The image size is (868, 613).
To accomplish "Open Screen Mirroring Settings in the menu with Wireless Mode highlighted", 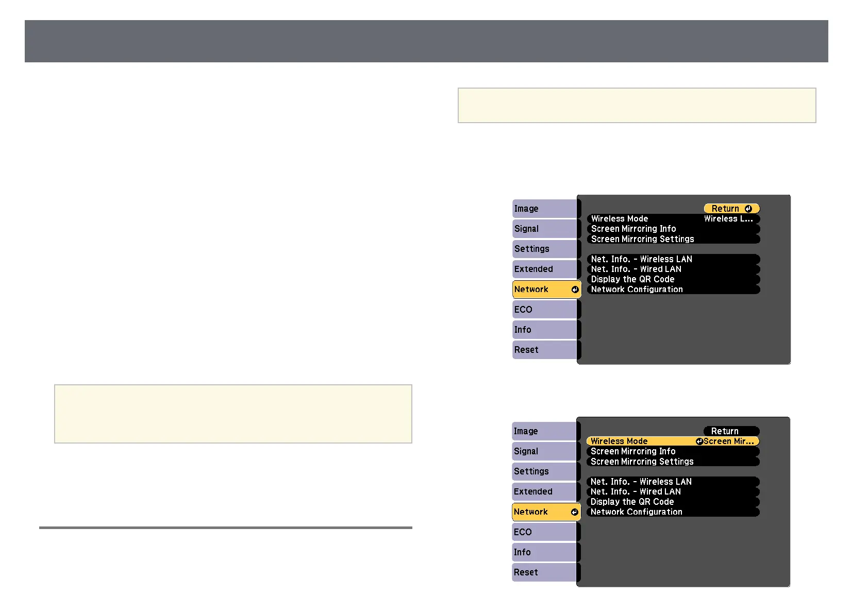I will coord(673,462).
